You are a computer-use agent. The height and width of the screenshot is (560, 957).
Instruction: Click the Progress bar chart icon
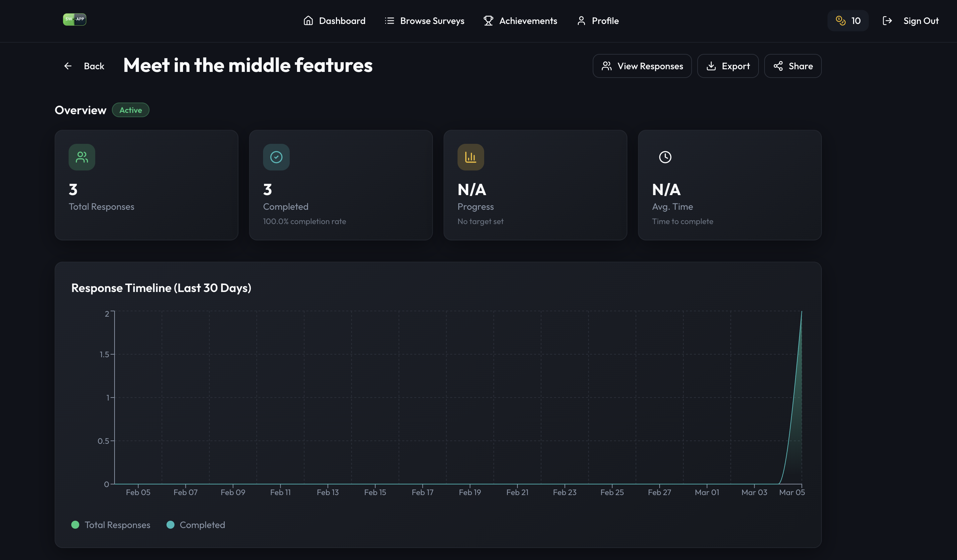[471, 157]
